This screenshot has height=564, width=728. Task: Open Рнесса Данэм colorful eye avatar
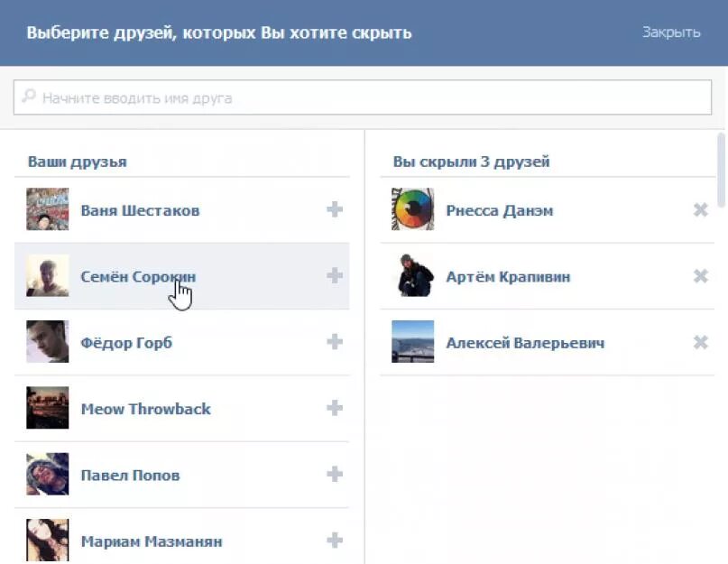coord(413,209)
